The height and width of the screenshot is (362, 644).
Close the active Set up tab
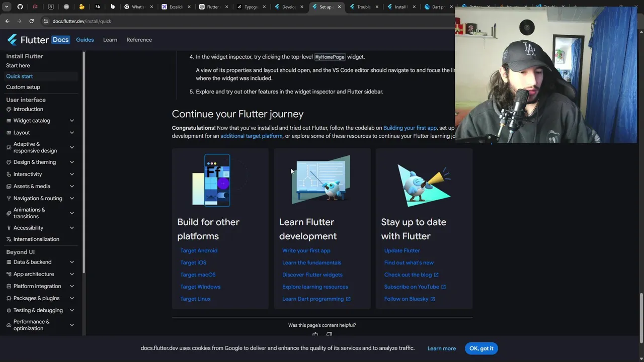tap(339, 7)
